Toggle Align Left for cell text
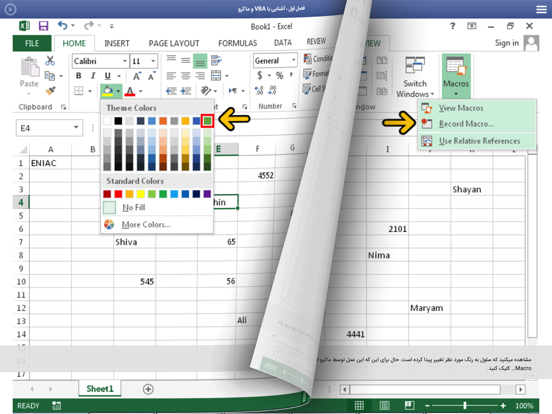Screen dimensions: 552x414 (171, 76)
